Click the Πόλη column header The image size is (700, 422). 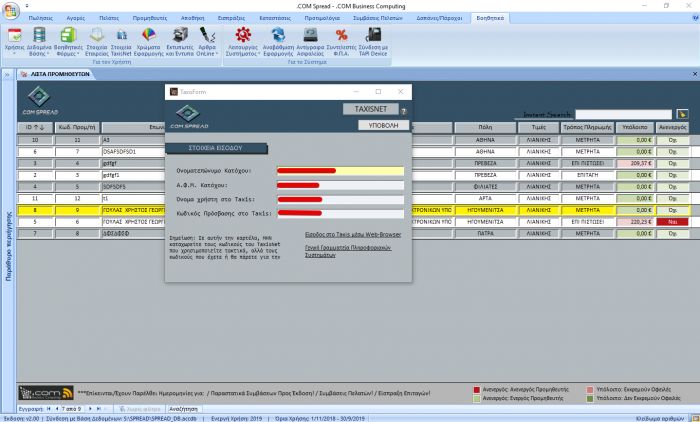click(x=485, y=127)
